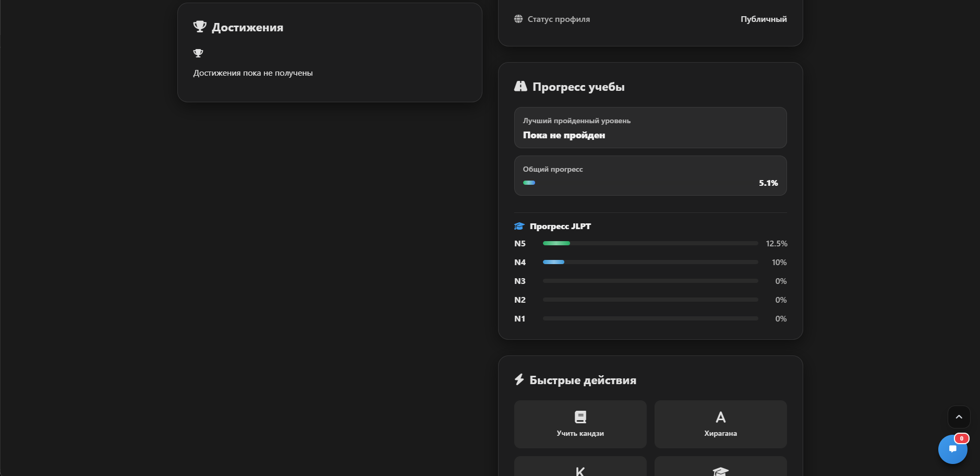Open the Хирагана quick action
This screenshot has width=980, height=476.
720,424
